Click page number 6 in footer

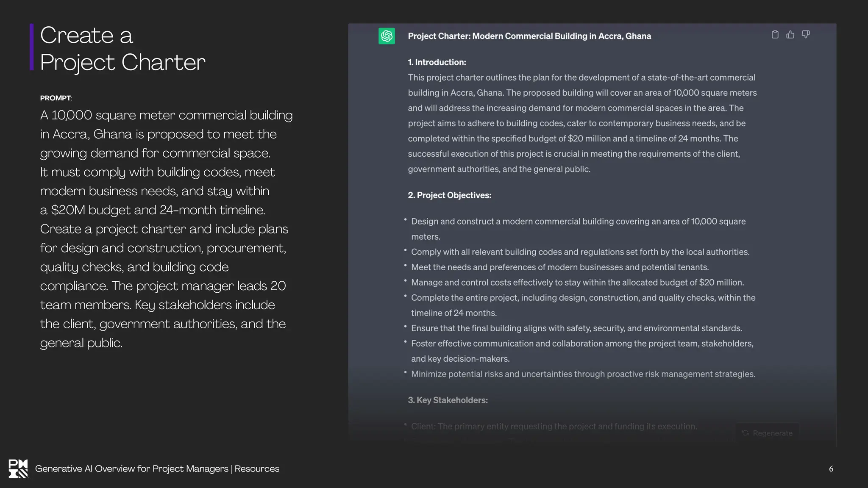coord(831,469)
